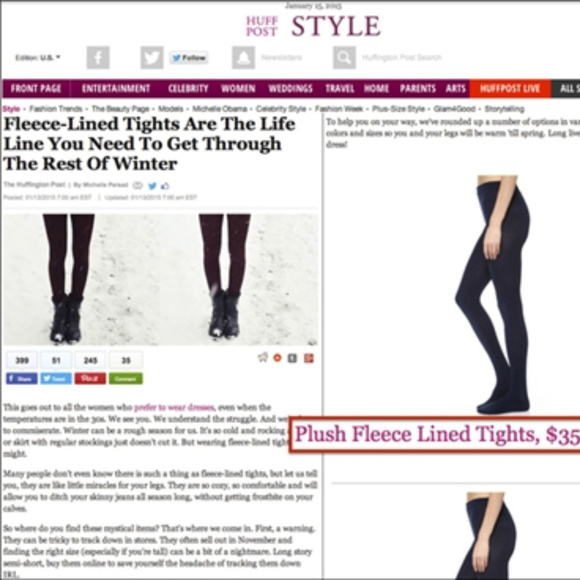The image size is (580, 580).
Task: Open the Entertainment nav tab
Action: click(116, 88)
